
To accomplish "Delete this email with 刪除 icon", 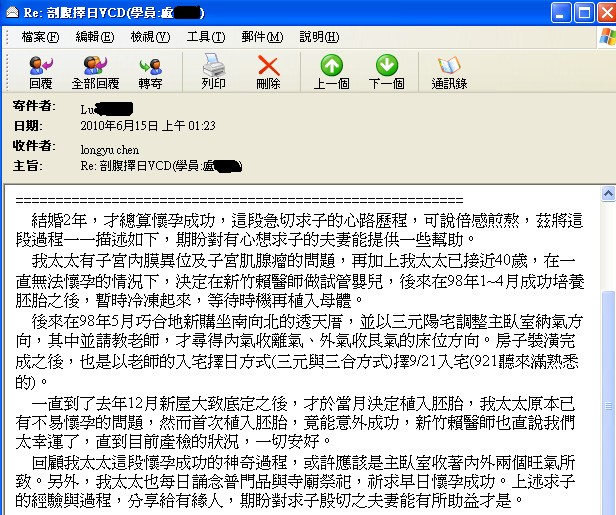I will [x=268, y=72].
